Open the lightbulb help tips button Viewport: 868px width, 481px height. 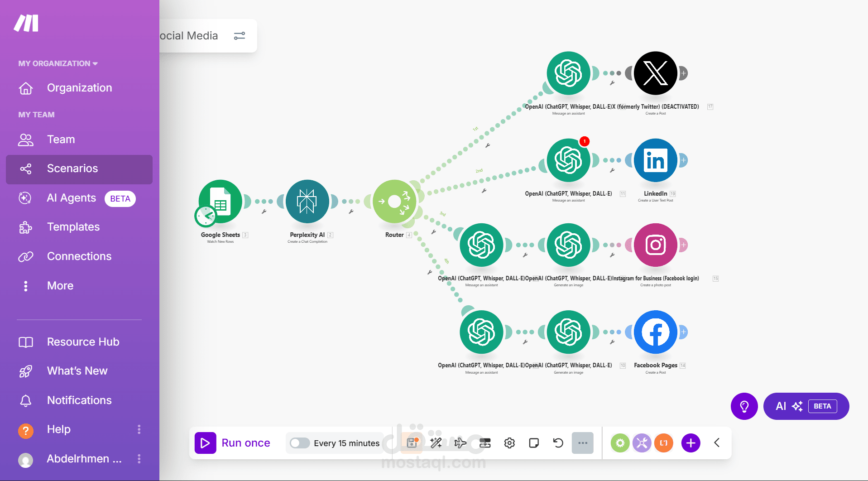coord(744,406)
